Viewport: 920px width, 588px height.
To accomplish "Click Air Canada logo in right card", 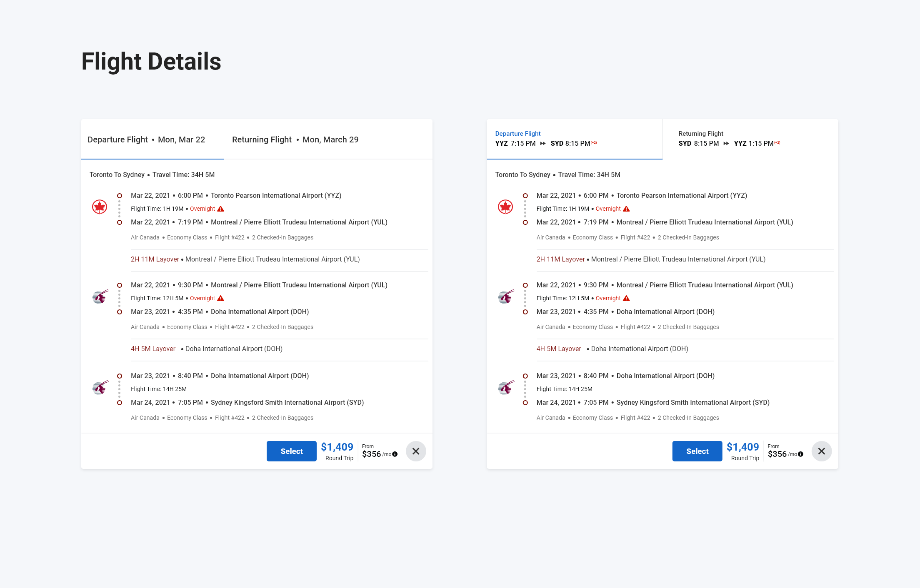I will click(505, 207).
